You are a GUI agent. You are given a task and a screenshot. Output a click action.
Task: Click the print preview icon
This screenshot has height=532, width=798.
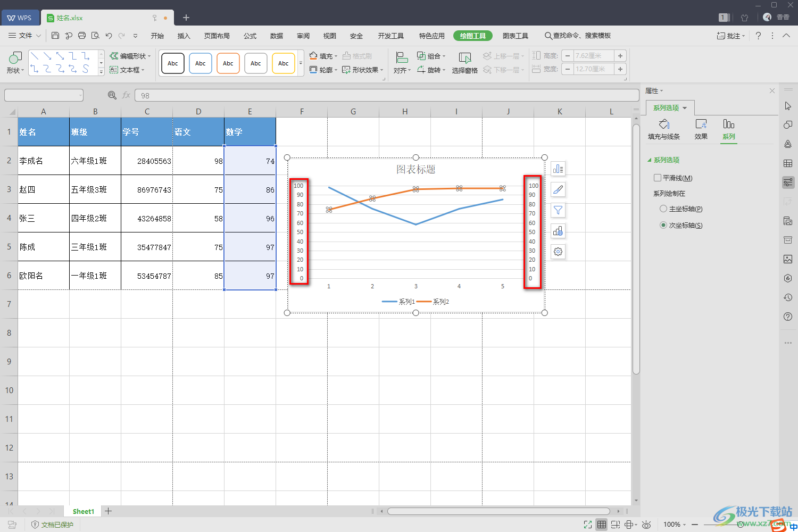[x=95, y=36]
